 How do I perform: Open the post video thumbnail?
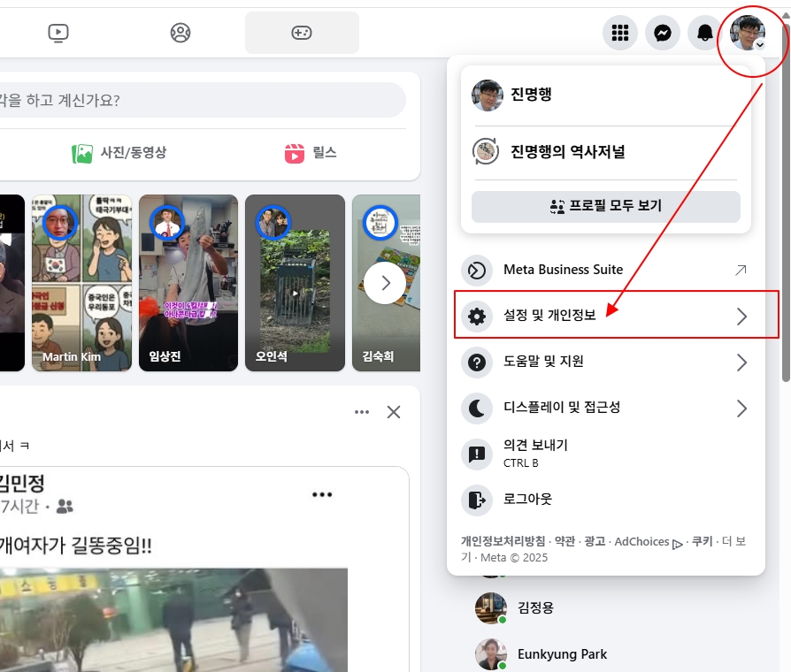tap(173, 620)
